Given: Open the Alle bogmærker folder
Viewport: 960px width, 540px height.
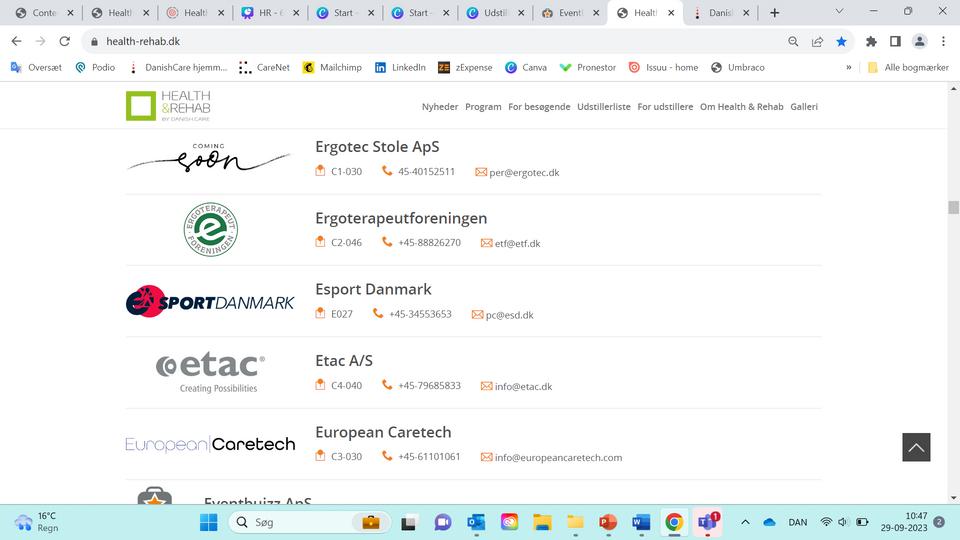Looking at the screenshot, I should [x=908, y=67].
